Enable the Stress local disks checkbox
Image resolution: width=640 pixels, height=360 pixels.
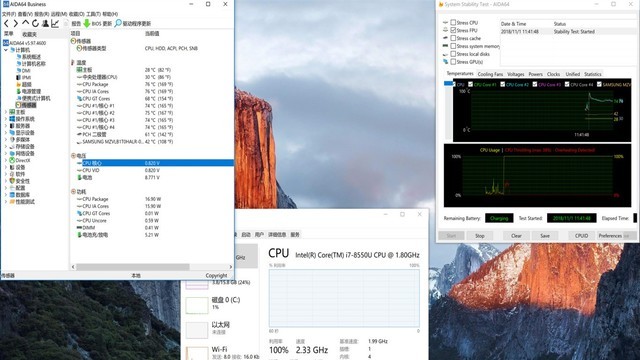[x=453, y=54]
